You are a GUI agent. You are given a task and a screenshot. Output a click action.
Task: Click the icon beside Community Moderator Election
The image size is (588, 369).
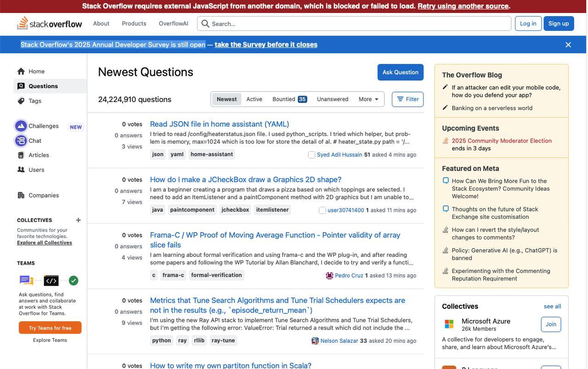445,141
